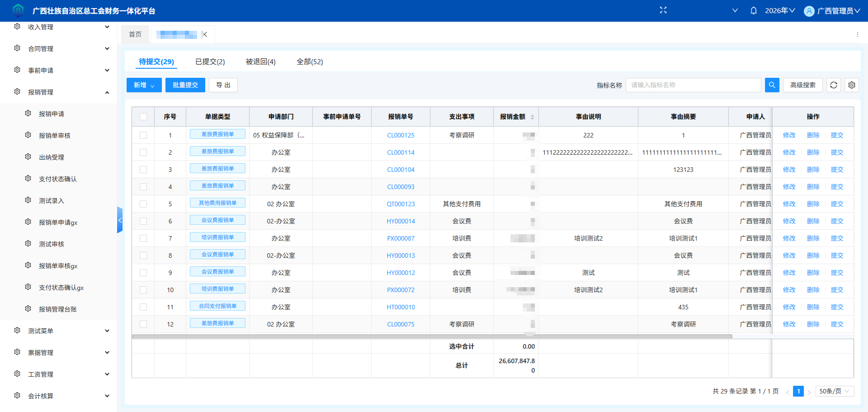Open 高级搜索 advanced search
868x412 pixels.
(803, 85)
